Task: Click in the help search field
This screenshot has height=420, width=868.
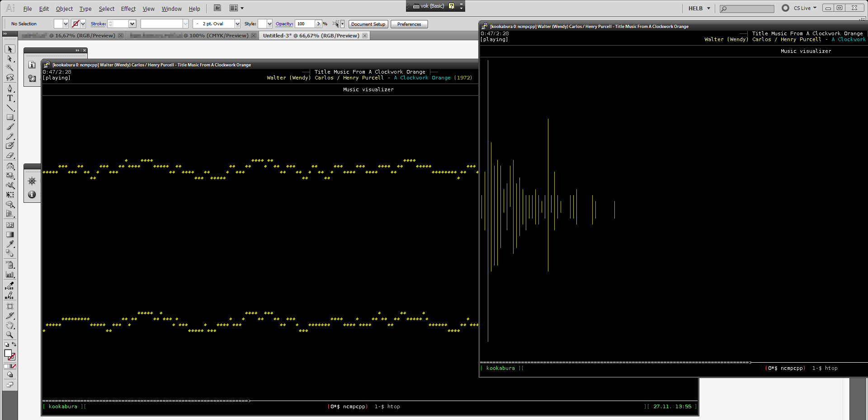Action: 747,9
